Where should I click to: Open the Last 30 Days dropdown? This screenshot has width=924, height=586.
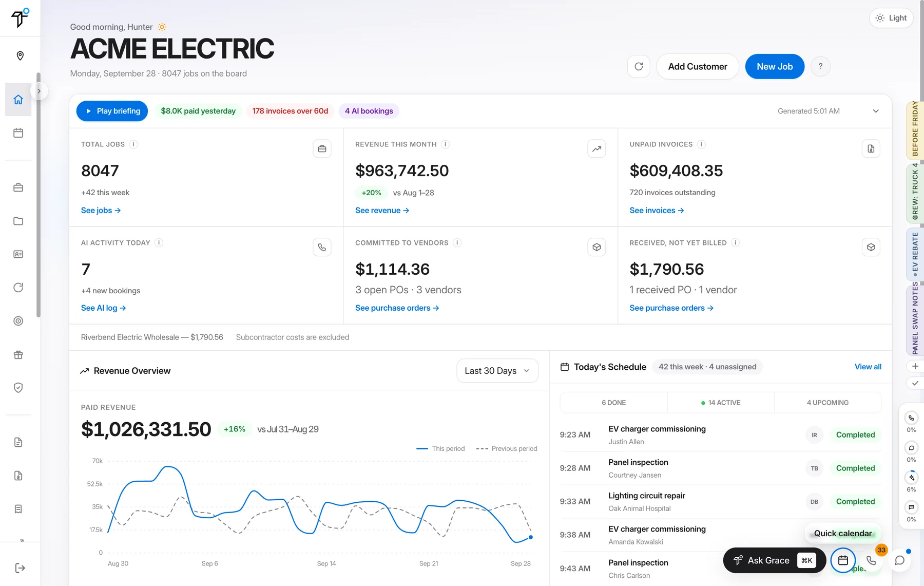tap(497, 371)
